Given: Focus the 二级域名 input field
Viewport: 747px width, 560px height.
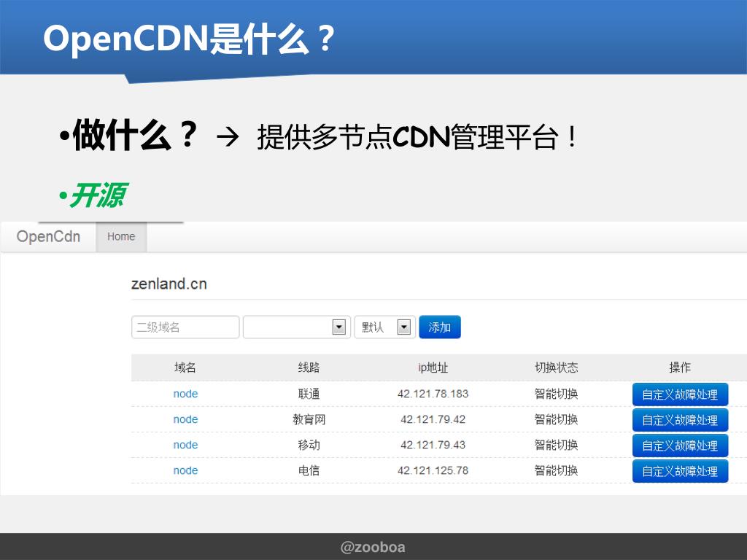Looking at the screenshot, I should (185, 327).
